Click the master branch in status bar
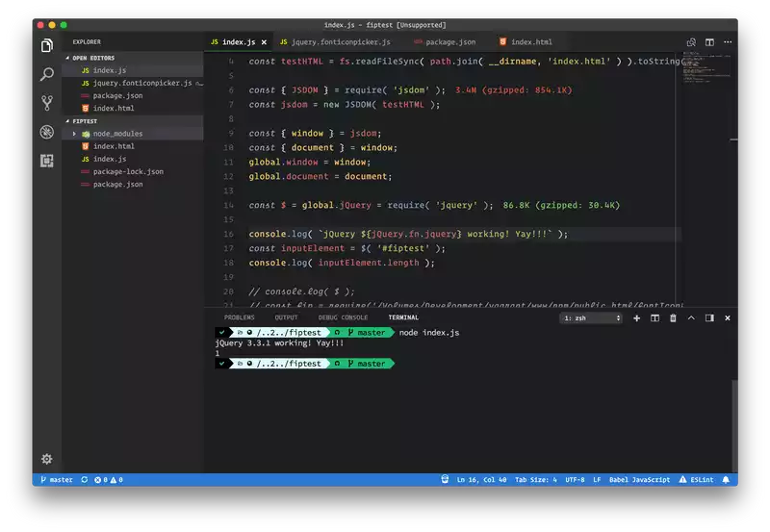This screenshot has height=532, width=770. point(57,479)
